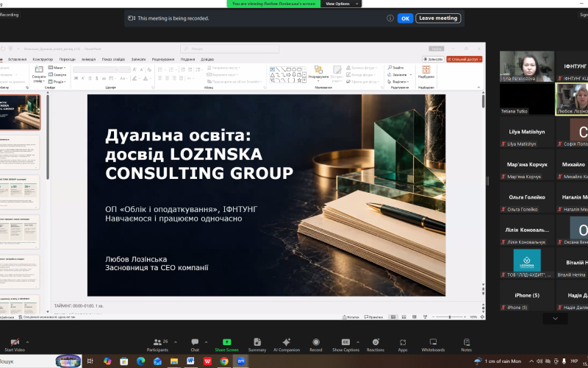
Task: Click the zoom out minus button
Action: (x=434, y=317)
